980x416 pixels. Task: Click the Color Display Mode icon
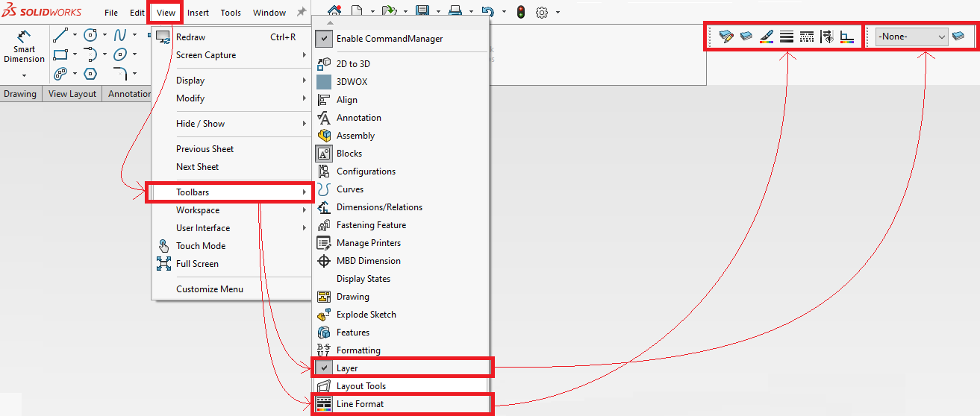pos(846,37)
